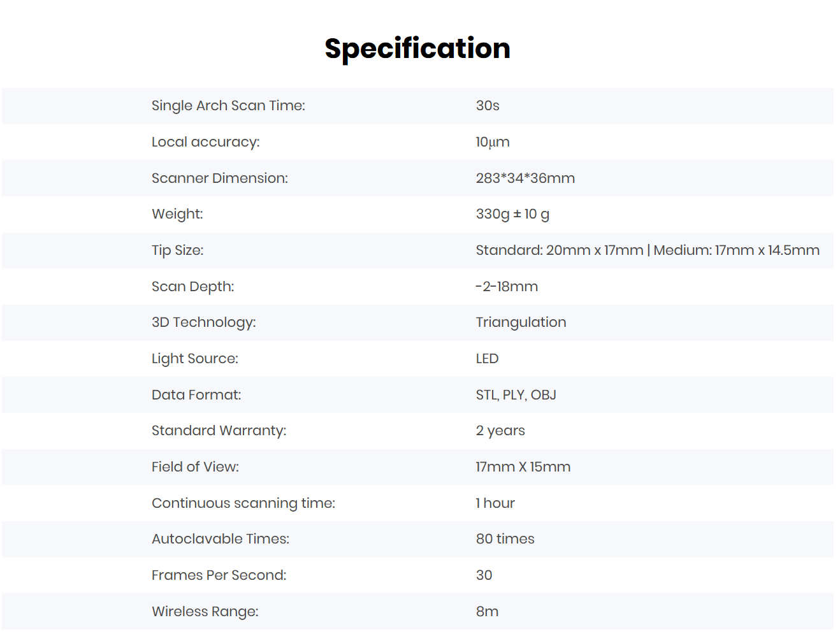Click the Tip Size label
840x641 pixels.
pos(177,250)
